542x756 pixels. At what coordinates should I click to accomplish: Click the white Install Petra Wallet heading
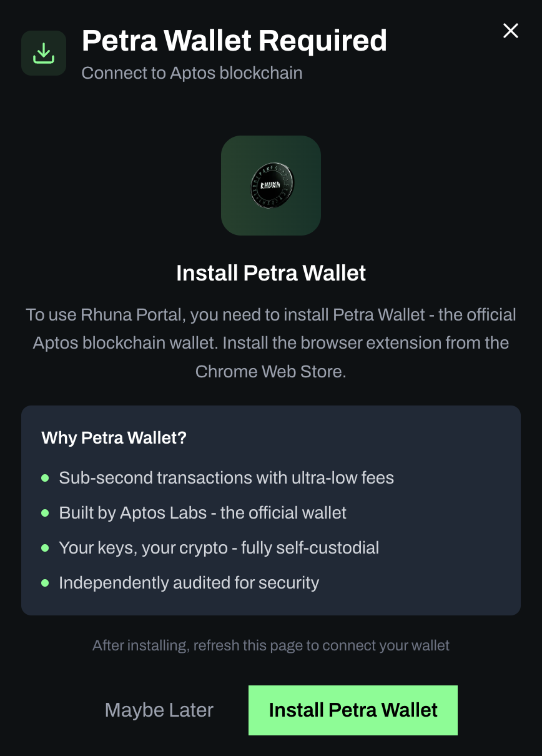point(271,273)
